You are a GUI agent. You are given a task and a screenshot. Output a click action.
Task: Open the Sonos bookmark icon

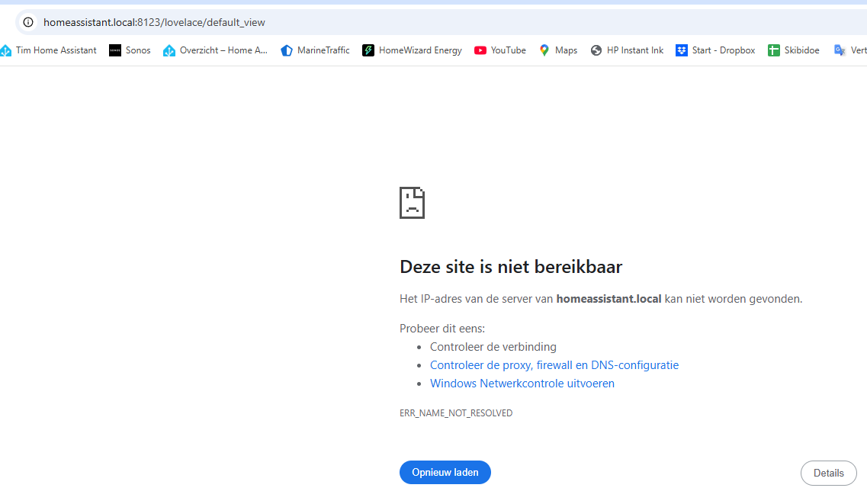click(x=115, y=50)
